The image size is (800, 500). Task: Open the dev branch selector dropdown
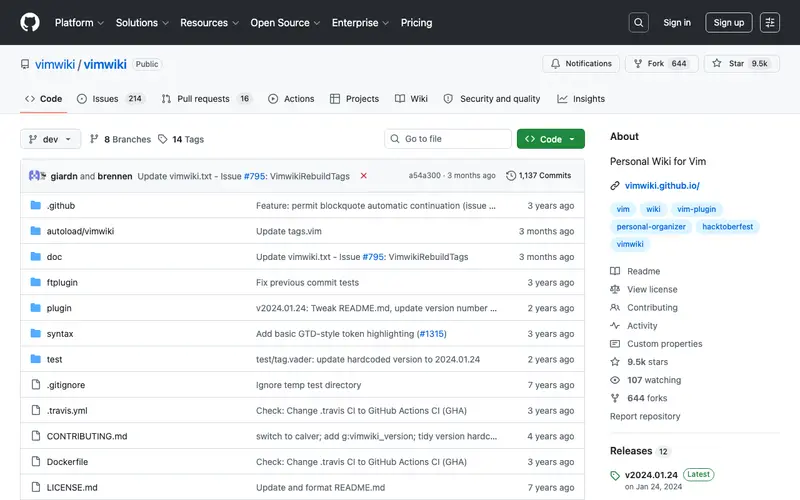pyautogui.click(x=51, y=139)
